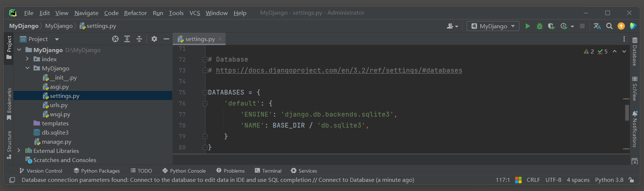The height and width of the screenshot is (191, 644).
Task: Open the Refactor menu
Action: click(136, 13)
